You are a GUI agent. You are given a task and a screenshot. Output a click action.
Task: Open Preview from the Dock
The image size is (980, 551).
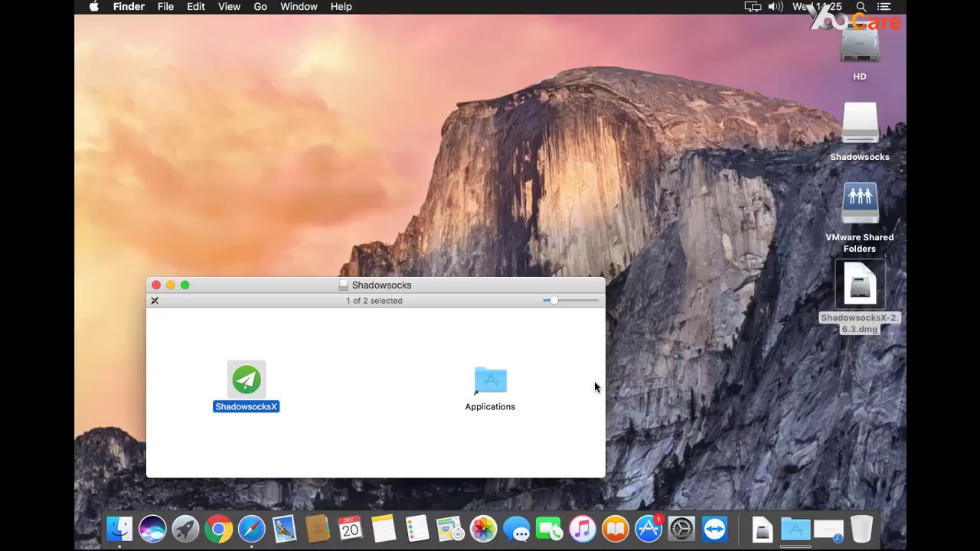click(449, 529)
